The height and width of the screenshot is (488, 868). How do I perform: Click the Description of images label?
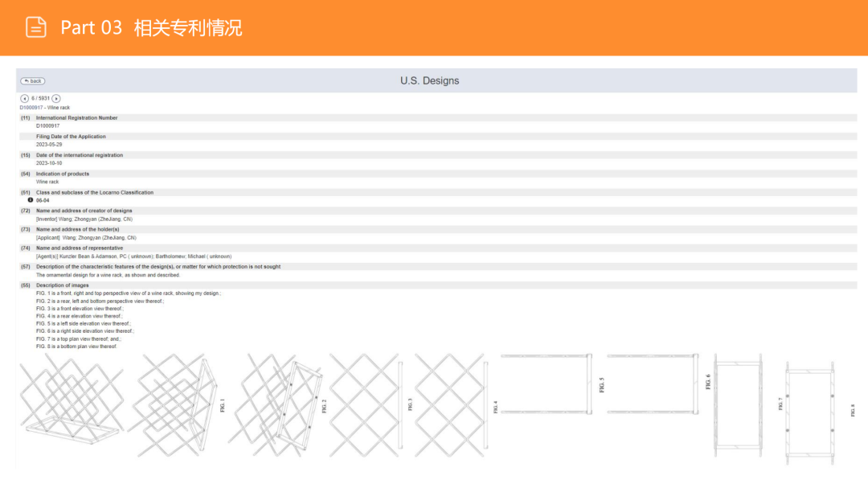coord(63,285)
